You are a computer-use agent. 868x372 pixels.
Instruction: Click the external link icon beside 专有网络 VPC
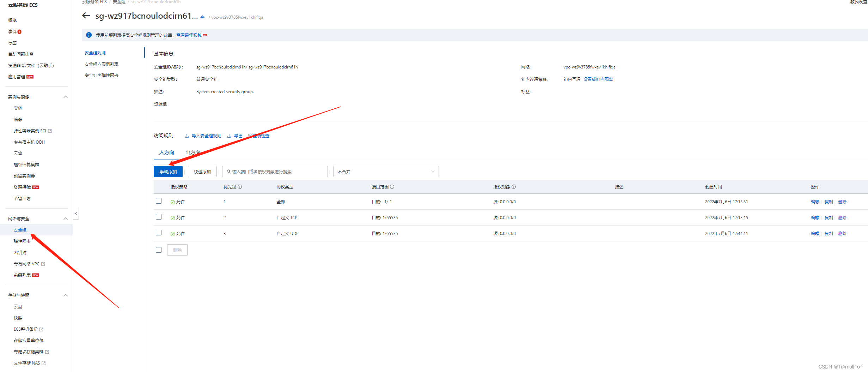coord(43,264)
